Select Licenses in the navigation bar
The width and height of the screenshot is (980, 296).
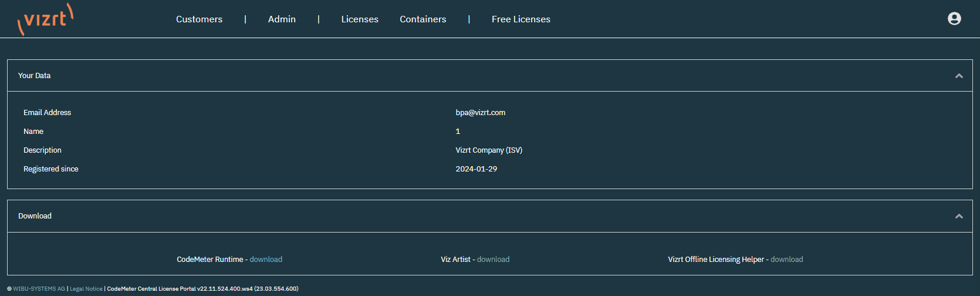(360, 19)
